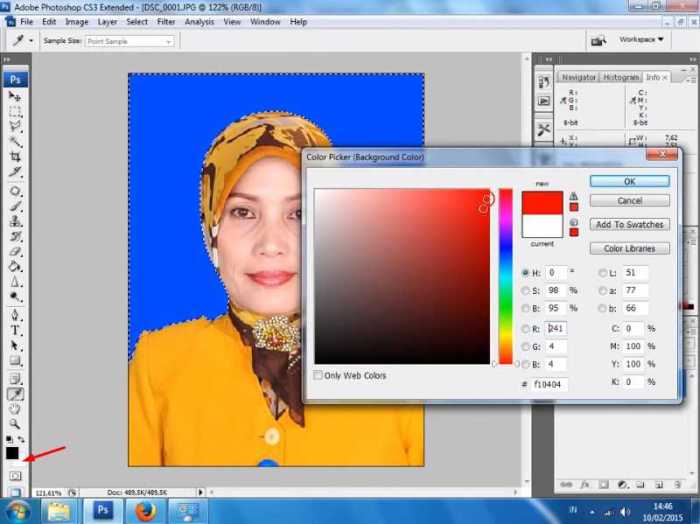Viewport: 700px width, 524px height.
Task: Open the Tool Presets icon in dock
Action: pos(544,130)
